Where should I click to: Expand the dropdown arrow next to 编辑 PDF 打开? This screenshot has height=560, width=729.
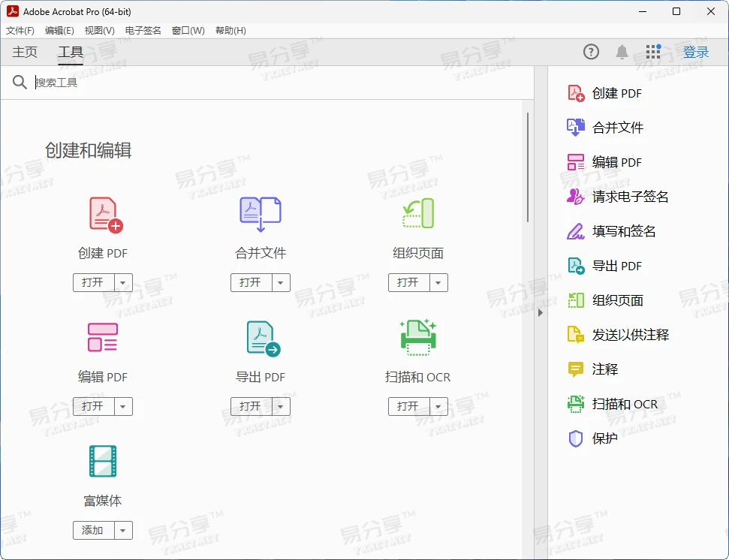pos(123,407)
